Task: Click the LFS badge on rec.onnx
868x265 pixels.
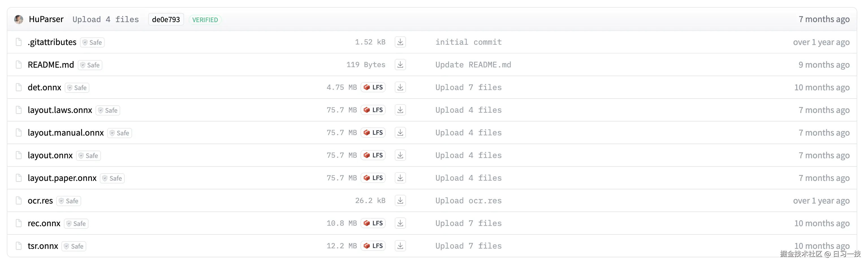Action: coord(373,223)
